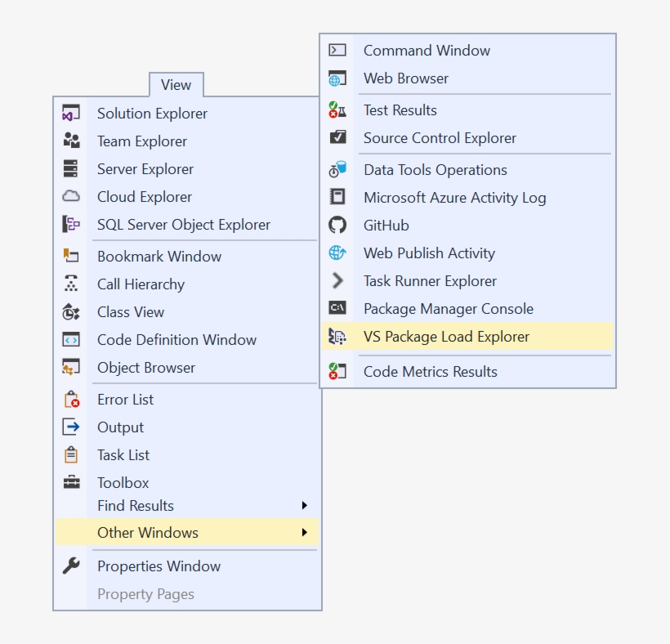Select the Team Explorer icon
Viewport: 670px width, 644px height.
point(72,141)
